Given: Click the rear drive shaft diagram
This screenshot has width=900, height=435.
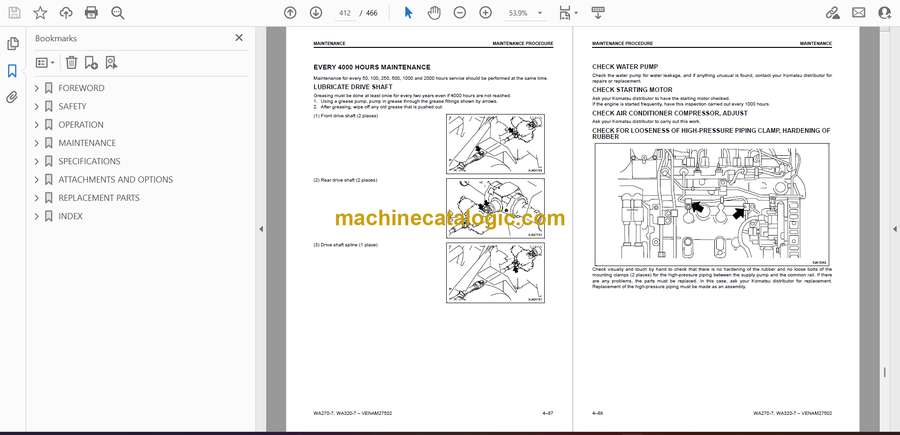Looking at the screenshot, I should click(x=495, y=208).
